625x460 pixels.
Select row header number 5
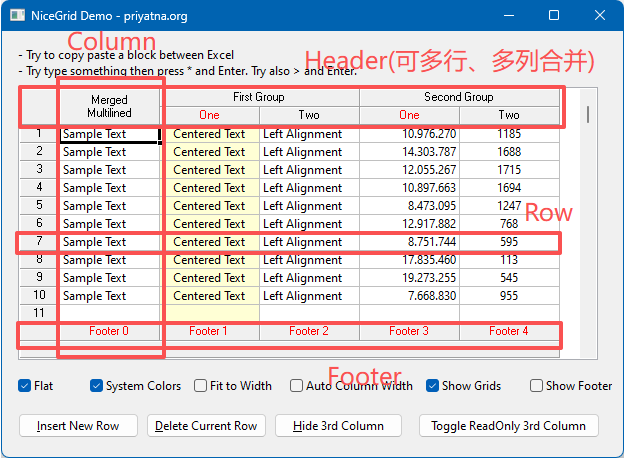pos(39,205)
